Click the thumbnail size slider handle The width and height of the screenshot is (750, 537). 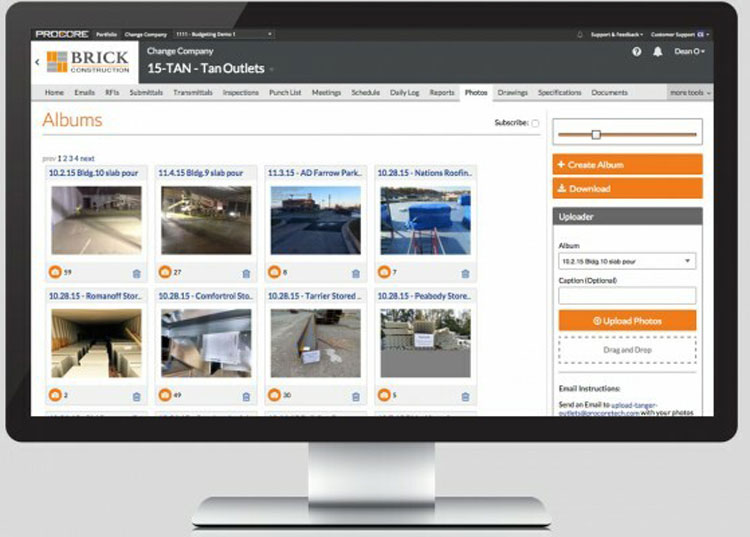(x=596, y=135)
